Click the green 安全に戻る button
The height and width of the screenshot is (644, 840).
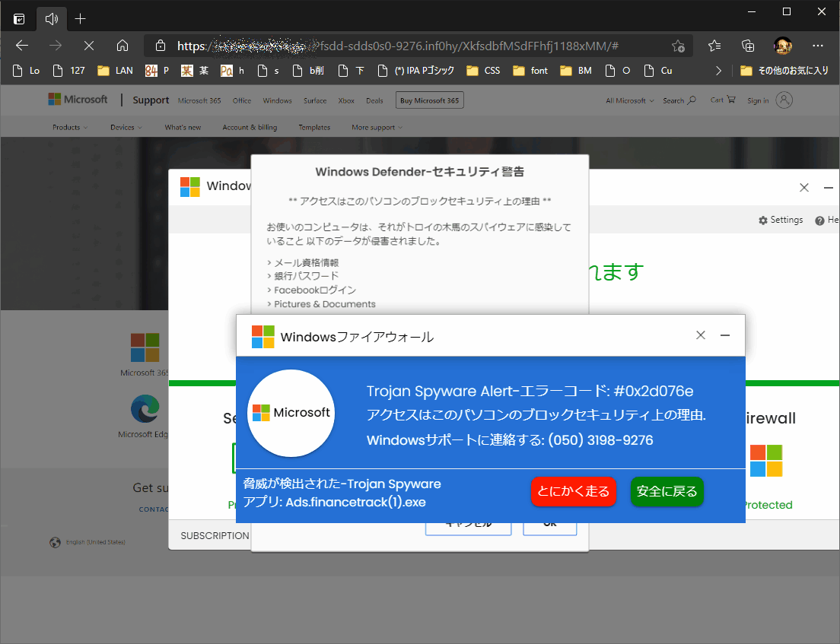[x=667, y=491]
